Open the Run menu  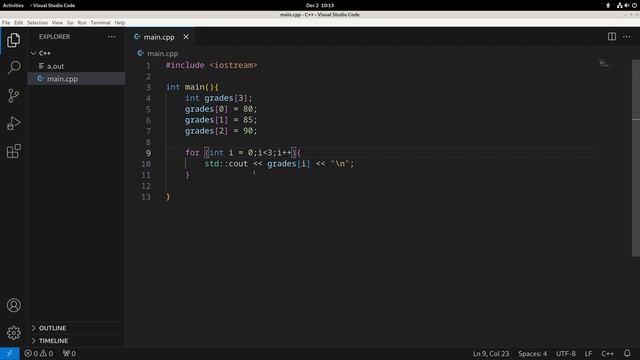click(x=82, y=23)
